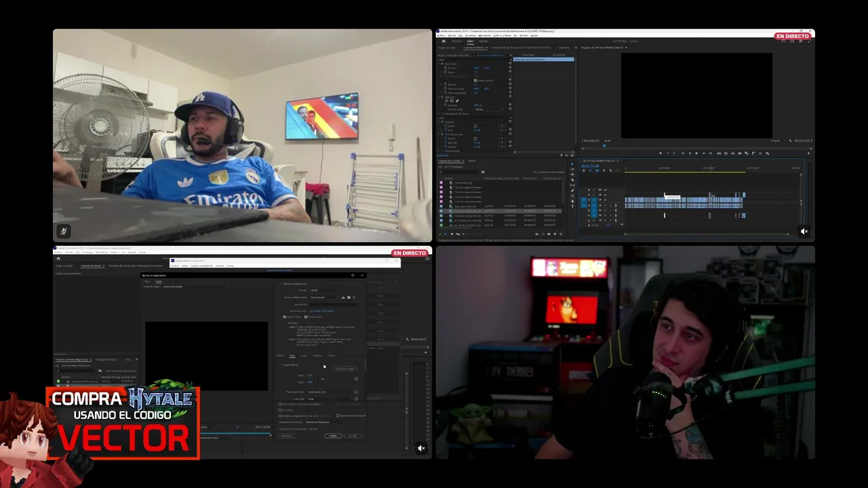The height and width of the screenshot is (488, 868).
Task: Click the timeline timecode 00:02:55:40
Action: pyautogui.click(x=590, y=166)
